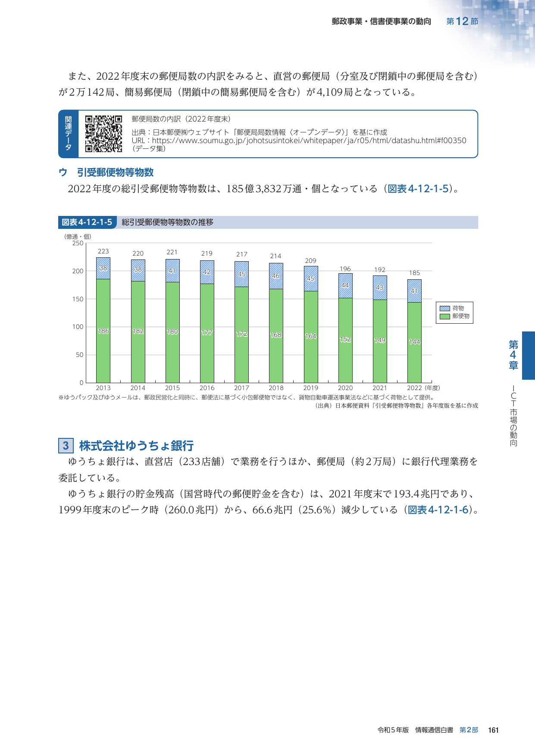
Task: Click the 荷物 hatched legend swatch
Action: click(445, 308)
